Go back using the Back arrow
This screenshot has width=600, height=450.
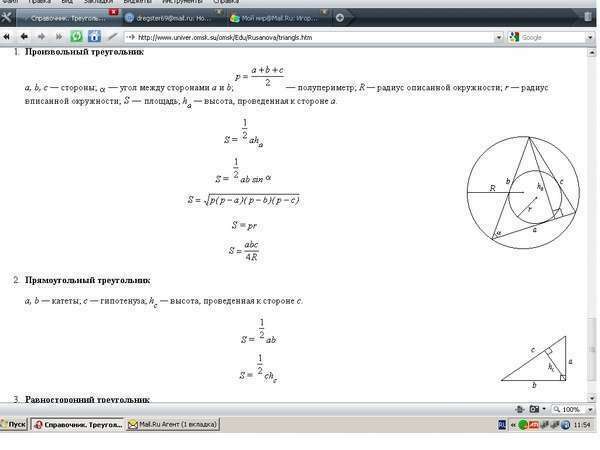[x=24, y=37]
